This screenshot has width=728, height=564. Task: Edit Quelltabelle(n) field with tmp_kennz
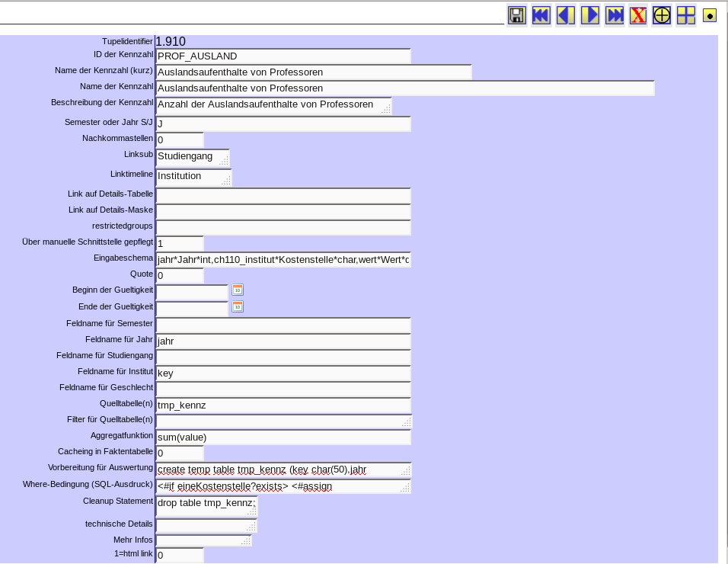coord(283,405)
